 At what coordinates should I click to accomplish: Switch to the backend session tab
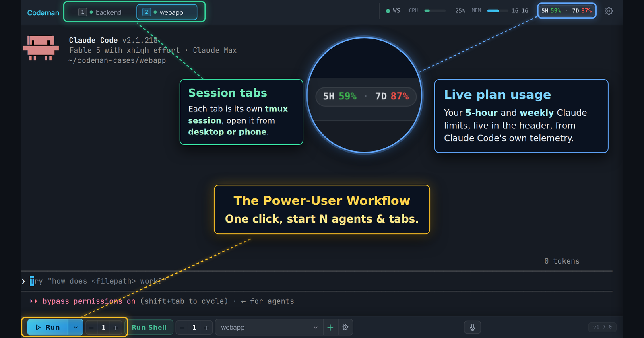click(101, 12)
